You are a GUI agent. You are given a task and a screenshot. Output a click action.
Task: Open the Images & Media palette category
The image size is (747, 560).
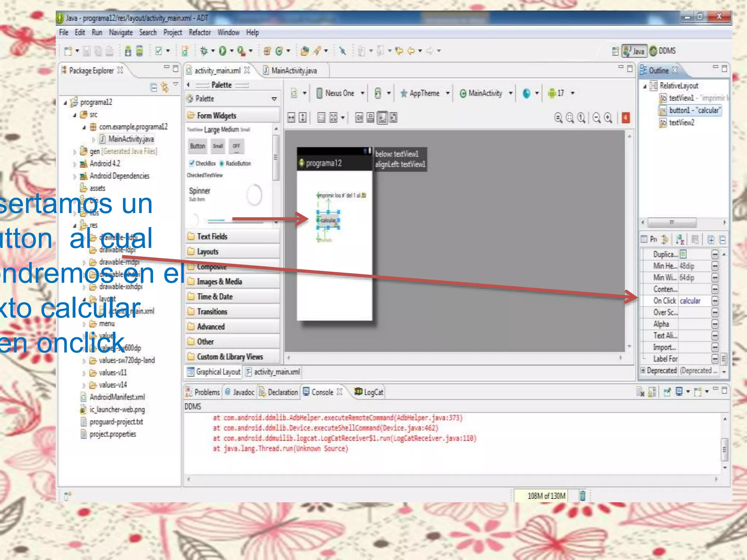pos(232,282)
